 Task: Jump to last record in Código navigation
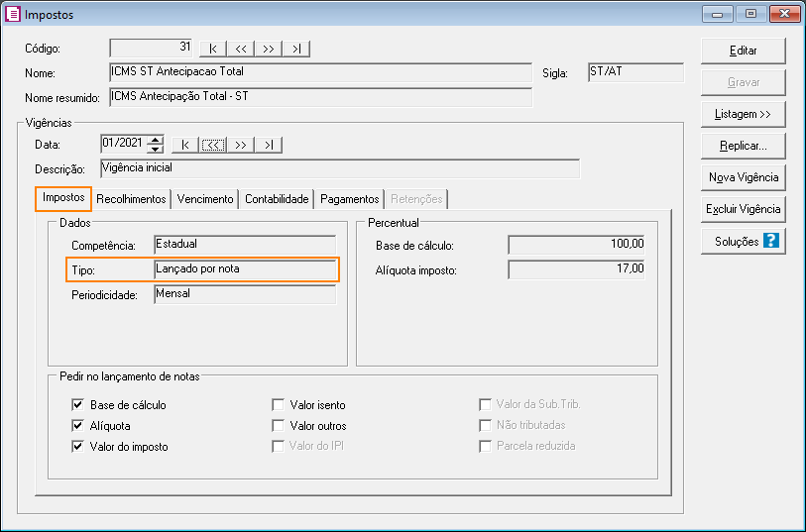tap(296, 49)
